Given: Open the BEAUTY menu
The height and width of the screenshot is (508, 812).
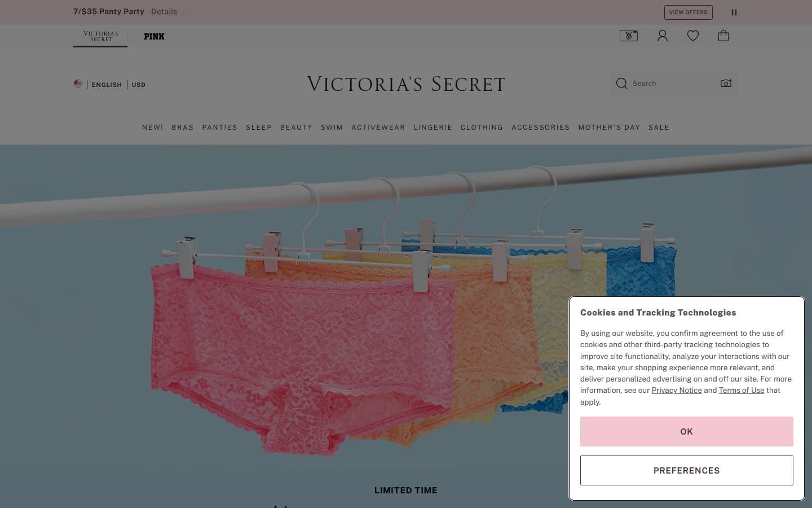Looking at the screenshot, I should point(296,128).
